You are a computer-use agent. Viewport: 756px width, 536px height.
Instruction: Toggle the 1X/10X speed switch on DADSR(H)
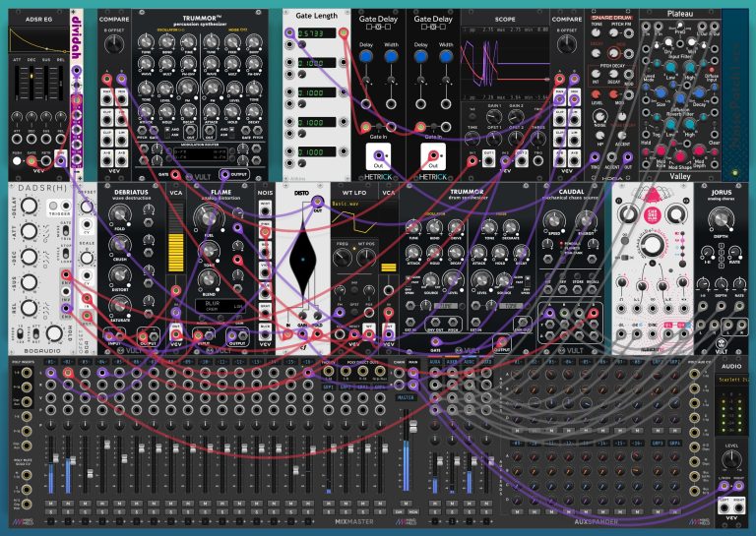[x=21, y=332]
